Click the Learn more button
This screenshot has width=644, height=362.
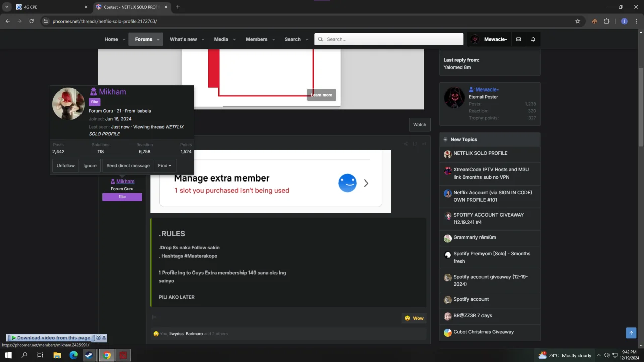[321, 95]
